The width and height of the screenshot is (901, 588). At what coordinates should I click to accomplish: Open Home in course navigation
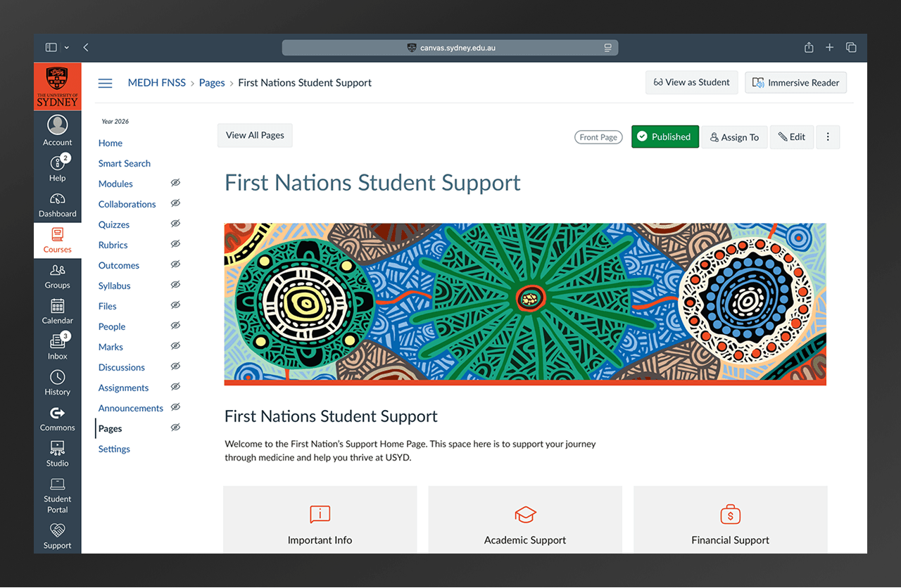coord(111,143)
